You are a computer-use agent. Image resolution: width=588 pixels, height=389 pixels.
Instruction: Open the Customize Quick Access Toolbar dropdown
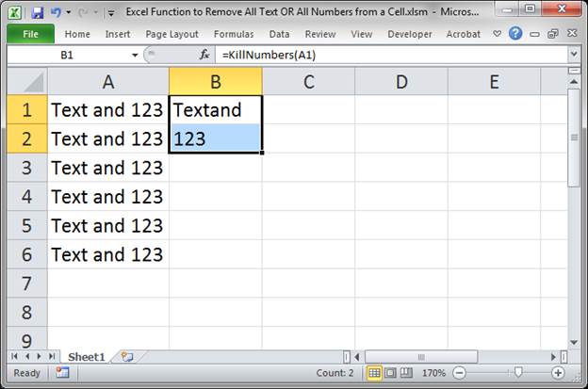coord(112,13)
